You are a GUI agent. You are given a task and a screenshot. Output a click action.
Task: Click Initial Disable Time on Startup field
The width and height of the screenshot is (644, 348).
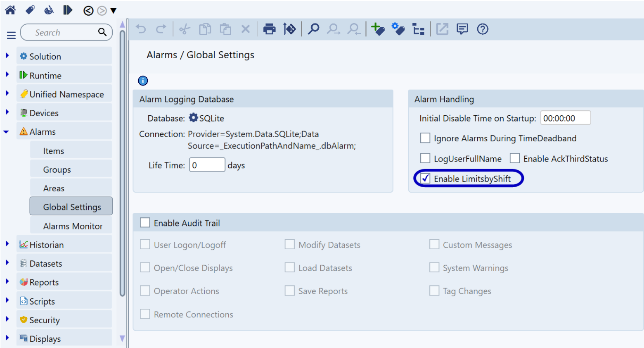(565, 118)
